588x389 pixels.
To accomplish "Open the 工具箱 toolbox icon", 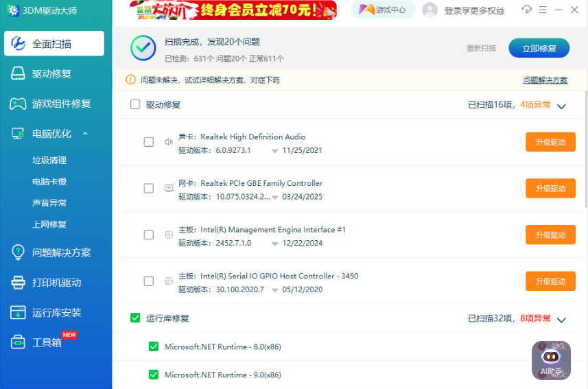I will click(x=18, y=342).
